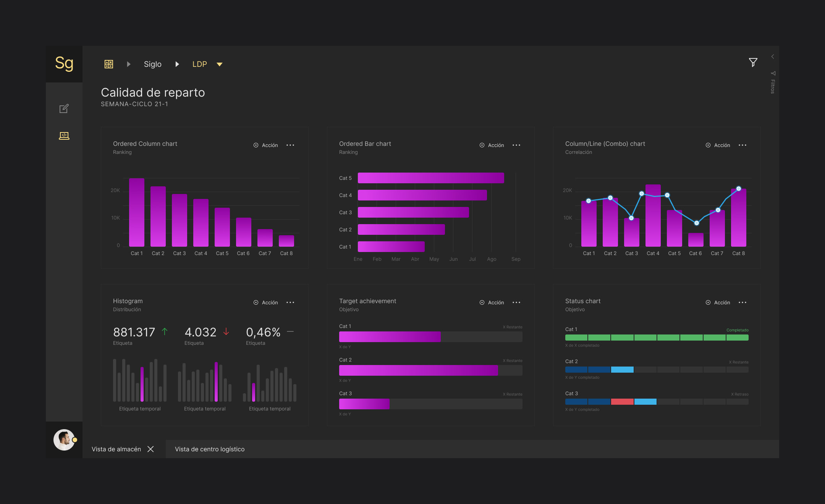
Task: Click the Cat 1 column in Ordered Column chart
Action: point(137,212)
